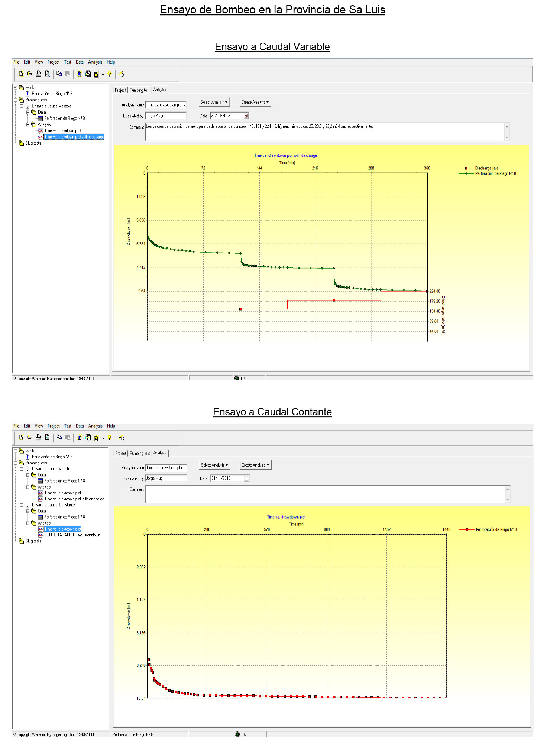
Task: Click New well icon in upper window toolbar
Action: (79, 74)
